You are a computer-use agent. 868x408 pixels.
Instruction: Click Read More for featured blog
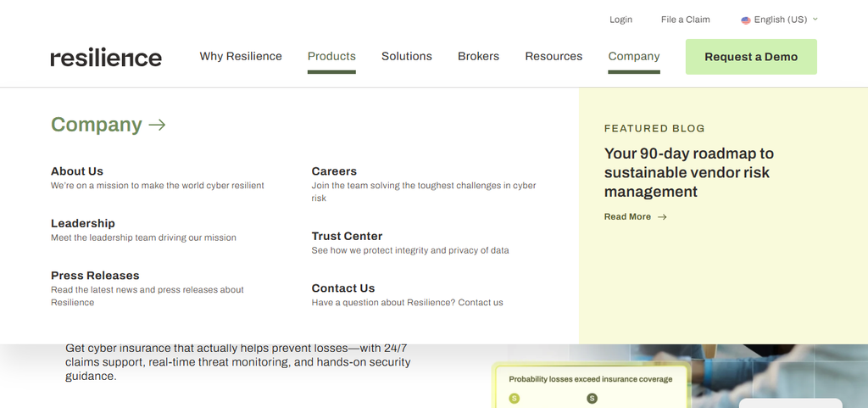pos(627,217)
